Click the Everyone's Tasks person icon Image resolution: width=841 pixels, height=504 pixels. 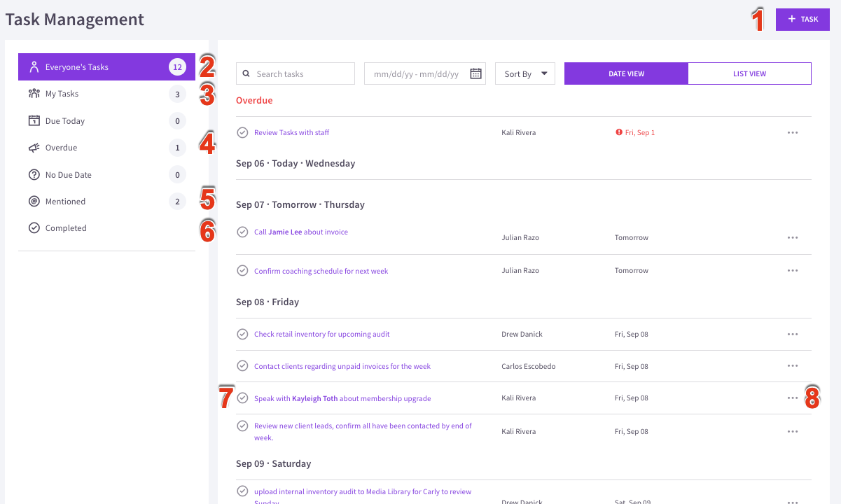point(34,67)
